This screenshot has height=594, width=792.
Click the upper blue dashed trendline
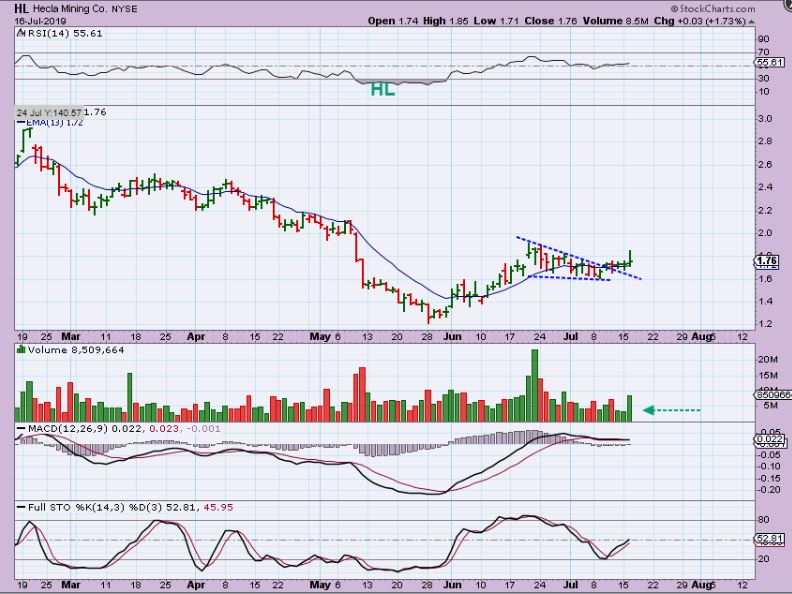[x=560, y=251]
